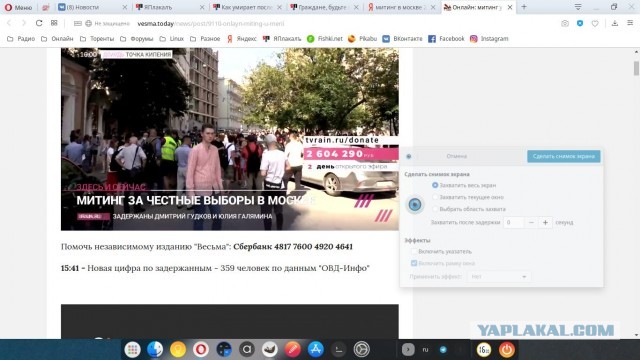The height and width of the screenshot is (360, 640).
Task: Click Сделать снимок экрана button
Action: (x=564, y=156)
